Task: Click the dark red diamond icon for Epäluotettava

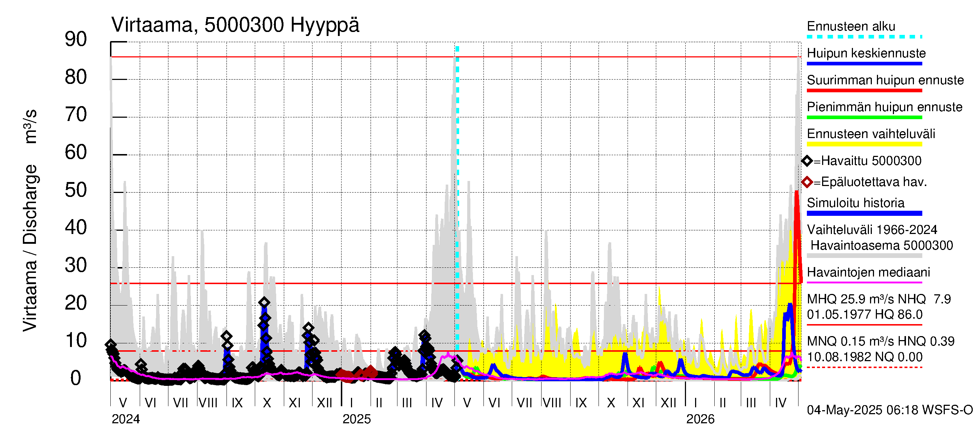Action: click(807, 182)
